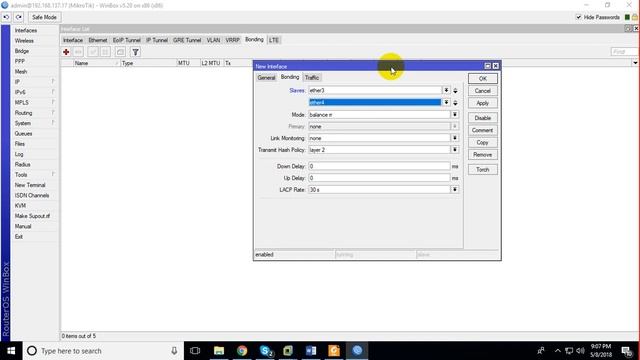Image resolution: width=640 pixels, height=360 pixels.
Task: Click the Apply button
Action: coord(482,103)
